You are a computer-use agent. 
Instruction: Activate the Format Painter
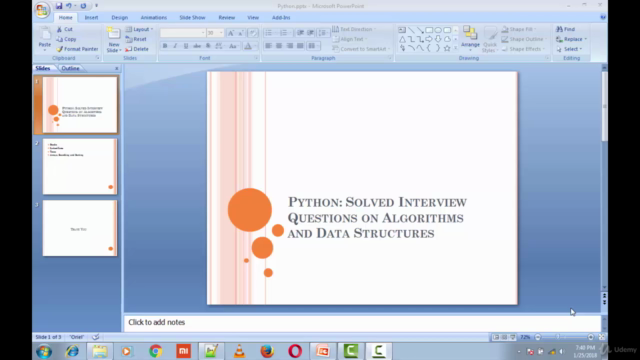pyautogui.click(x=78, y=49)
